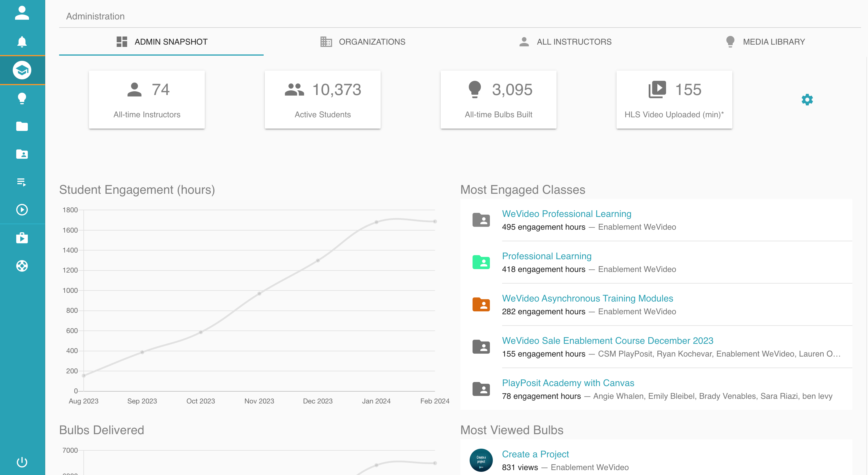868x475 pixels.
Task: Switch to the All Instructors tab
Action: tap(565, 42)
